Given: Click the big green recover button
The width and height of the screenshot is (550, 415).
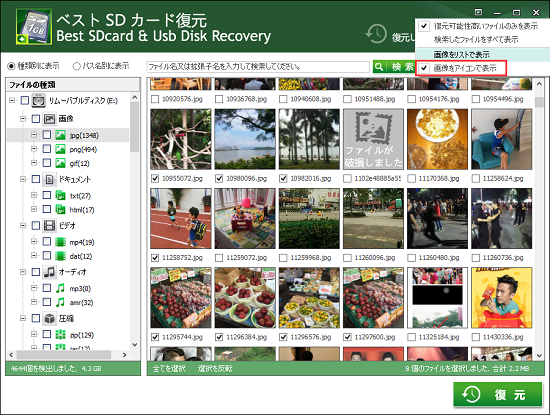Looking at the screenshot, I should (x=498, y=395).
